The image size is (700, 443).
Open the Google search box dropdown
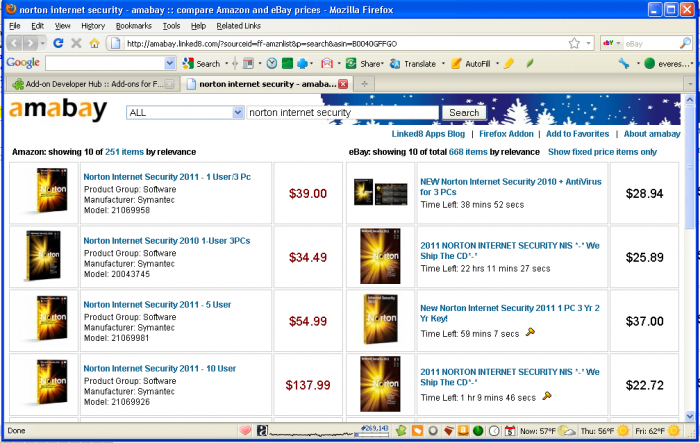click(170, 64)
